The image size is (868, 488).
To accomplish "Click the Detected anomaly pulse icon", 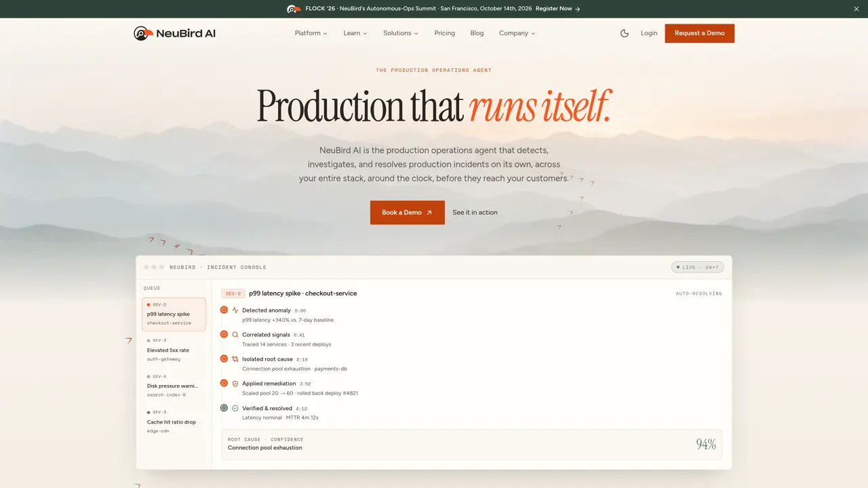I will pos(235,310).
